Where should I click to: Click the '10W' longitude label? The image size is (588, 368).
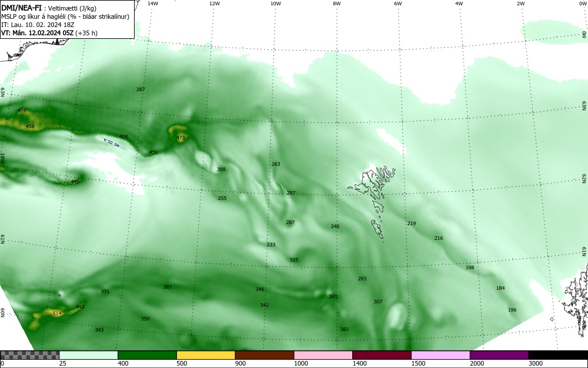click(276, 4)
